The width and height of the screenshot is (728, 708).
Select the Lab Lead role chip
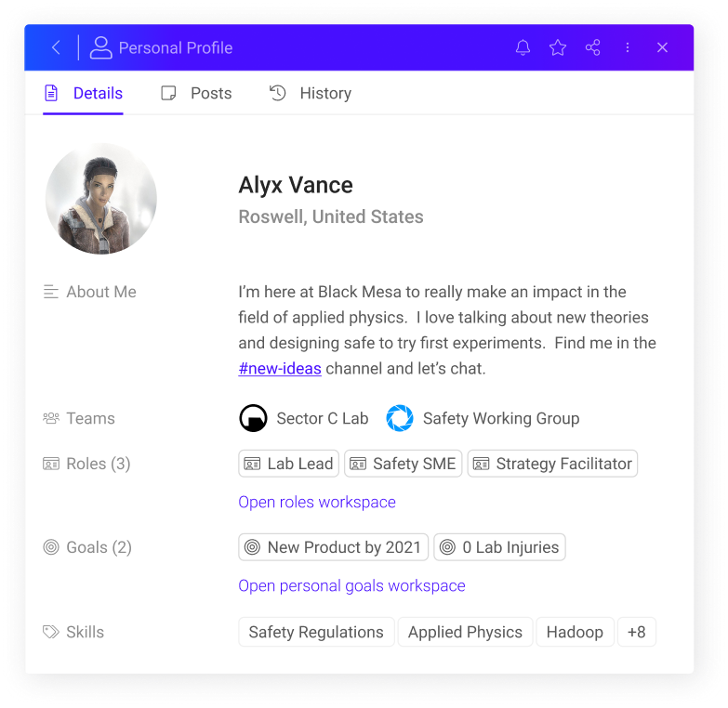(289, 464)
